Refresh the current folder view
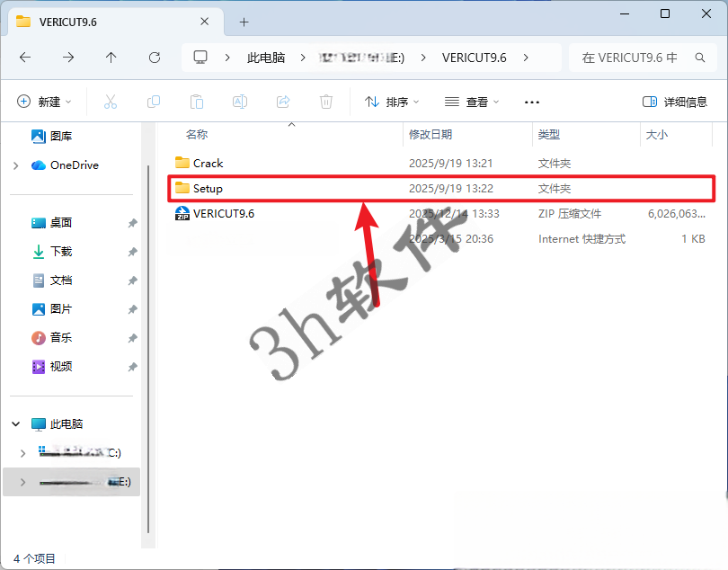728x570 pixels. click(155, 58)
